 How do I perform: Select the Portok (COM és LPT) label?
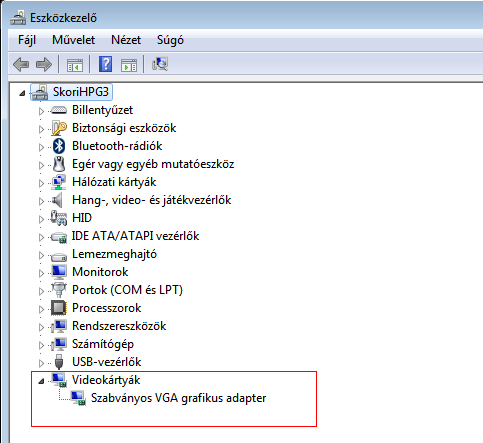tap(128, 290)
